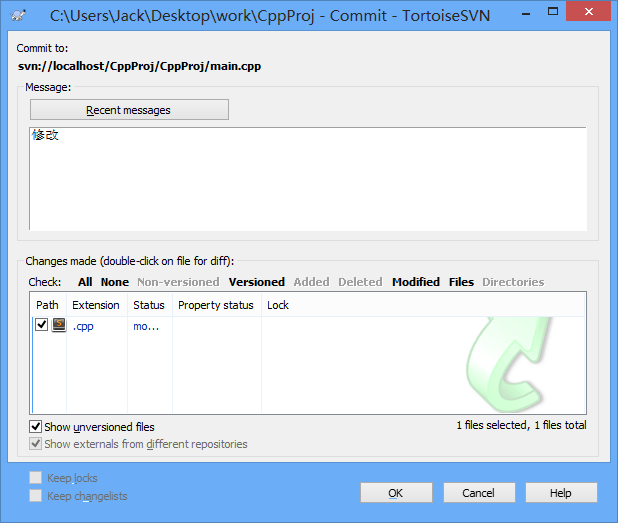Select None in the Check filters
The width and height of the screenshot is (618, 523).
pyautogui.click(x=115, y=282)
